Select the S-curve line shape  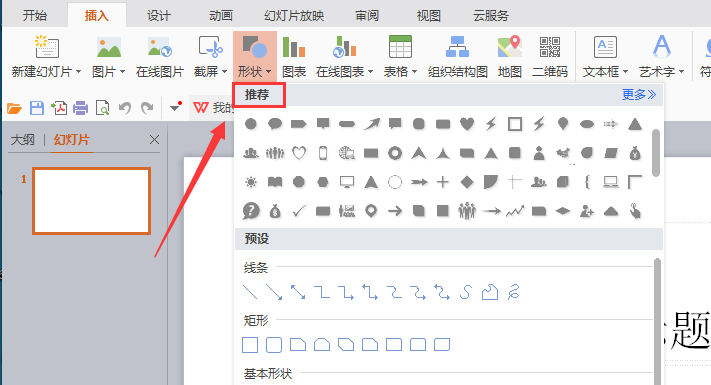(466, 292)
